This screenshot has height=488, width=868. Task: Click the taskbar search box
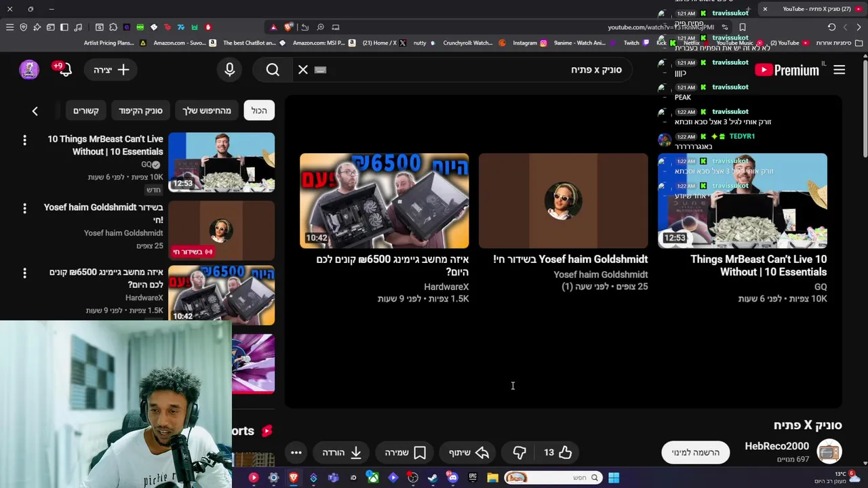[553, 478]
